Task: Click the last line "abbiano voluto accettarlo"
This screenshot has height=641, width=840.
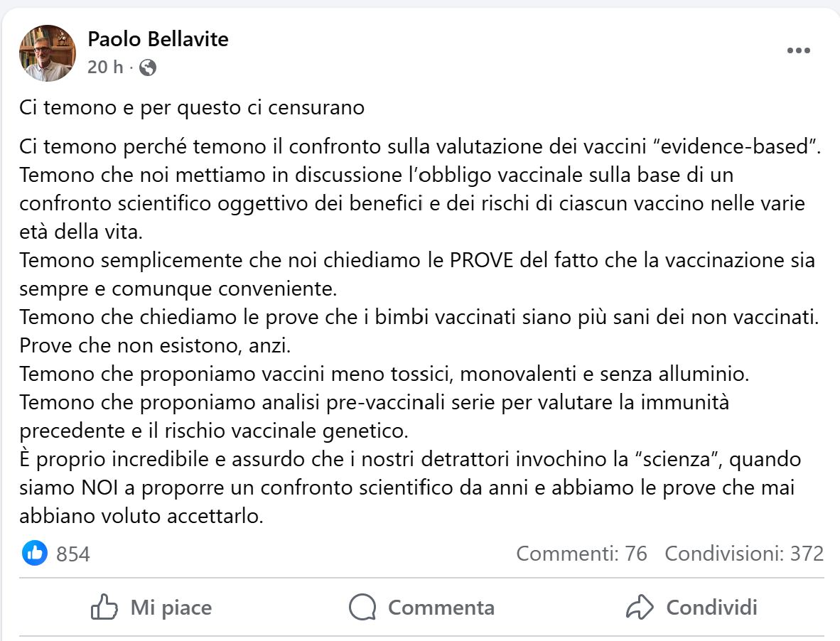Action: tap(141, 516)
